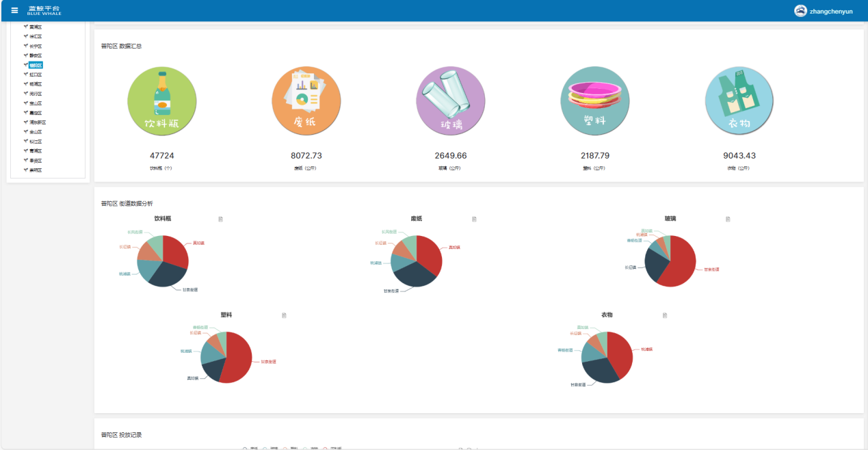Toggle the hamburger menu in header
Screen dimensions: 868x450
14,10
